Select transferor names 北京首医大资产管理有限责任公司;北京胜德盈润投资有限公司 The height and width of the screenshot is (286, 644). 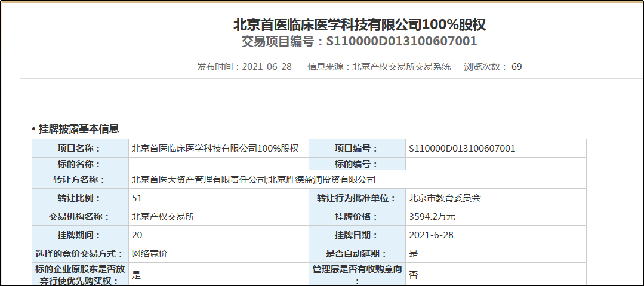pyautogui.click(x=254, y=180)
